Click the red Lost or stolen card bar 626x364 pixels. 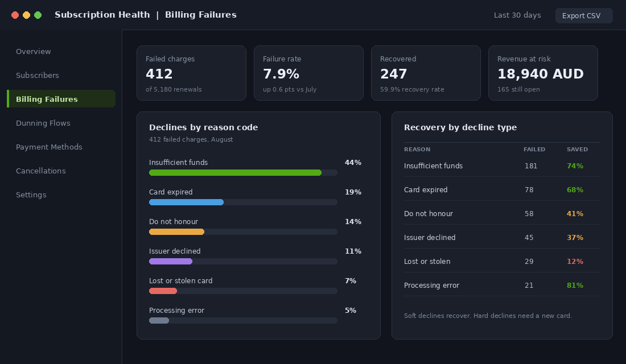[163, 291]
